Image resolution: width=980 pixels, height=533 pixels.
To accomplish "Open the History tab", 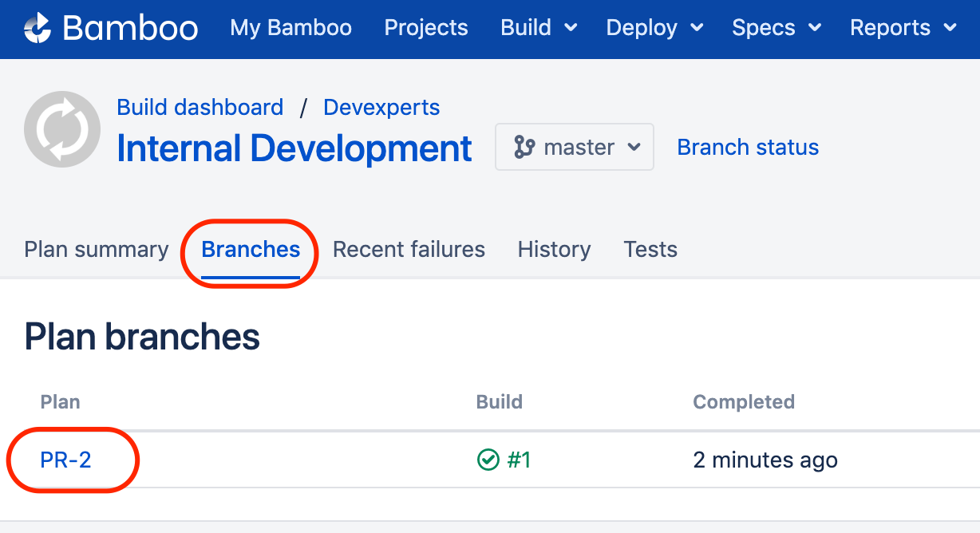I will [x=554, y=250].
